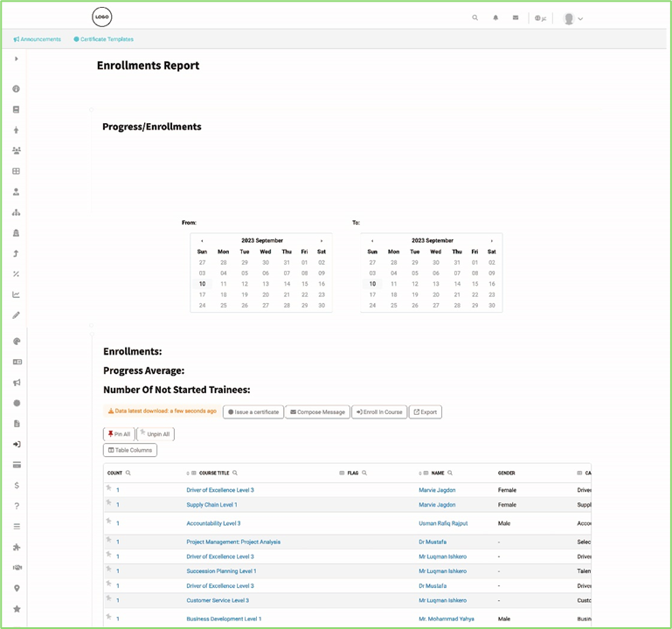
Task: Open the Announcements tab
Action: coord(37,39)
